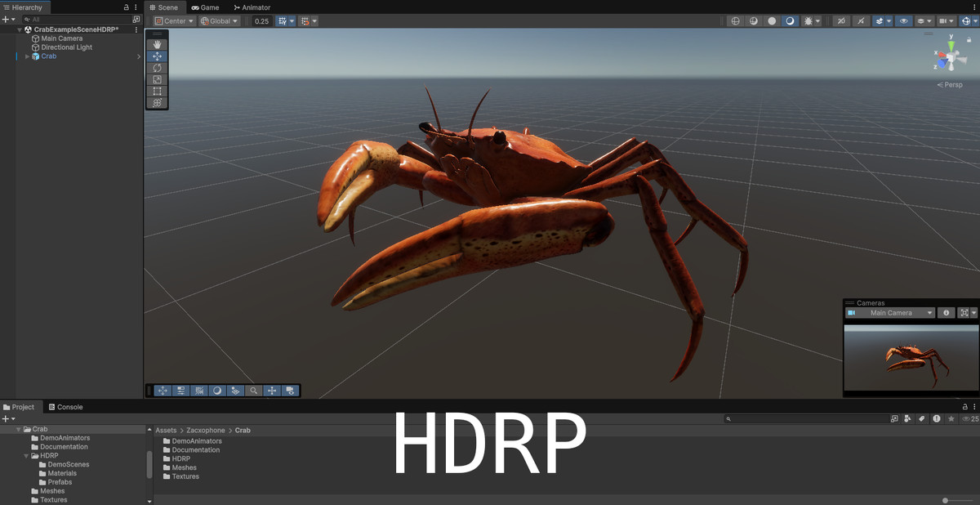Viewport: 980px width, 505px height.
Task: Click the favorites star icon in Project
Action: pyautogui.click(x=951, y=418)
